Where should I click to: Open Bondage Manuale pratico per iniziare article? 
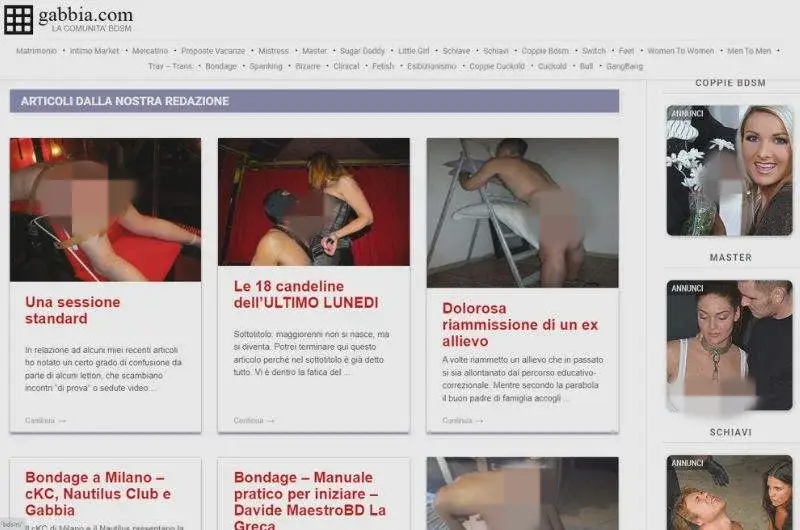[310, 493]
